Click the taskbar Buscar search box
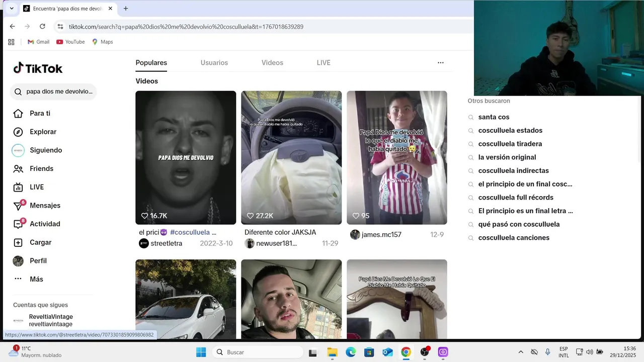Viewport: 644px width, 362px height. tap(258, 352)
